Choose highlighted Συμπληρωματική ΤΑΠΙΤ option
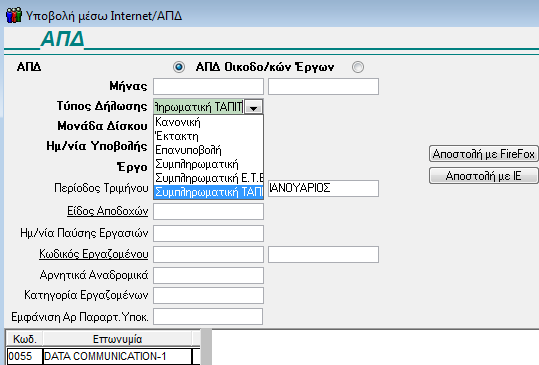 pos(208,192)
